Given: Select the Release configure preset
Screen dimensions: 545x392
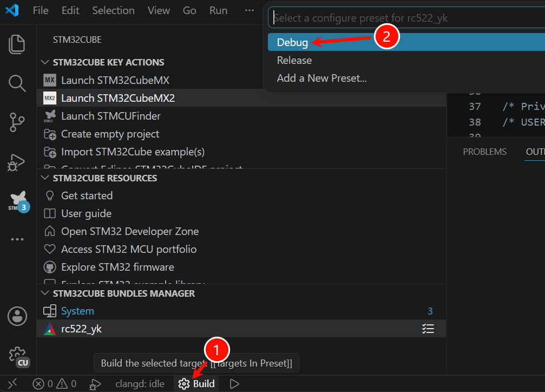Looking at the screenshot, I should click(x=406, y=60).
